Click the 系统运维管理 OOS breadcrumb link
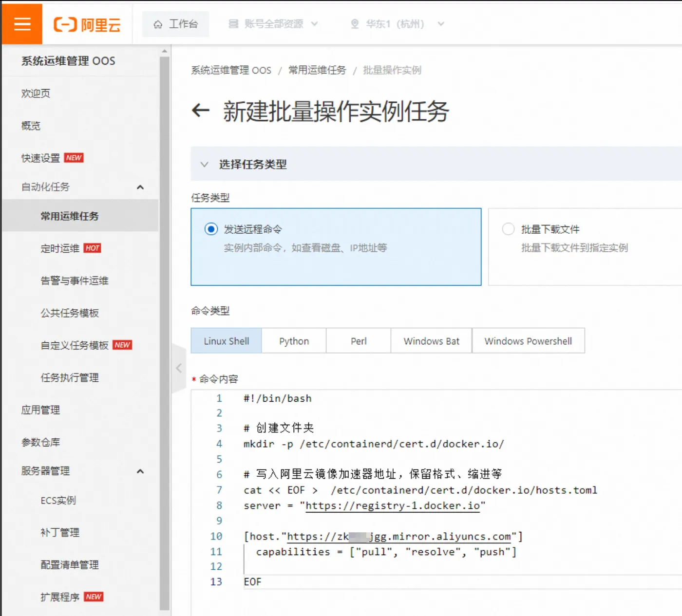 point(231,70)
